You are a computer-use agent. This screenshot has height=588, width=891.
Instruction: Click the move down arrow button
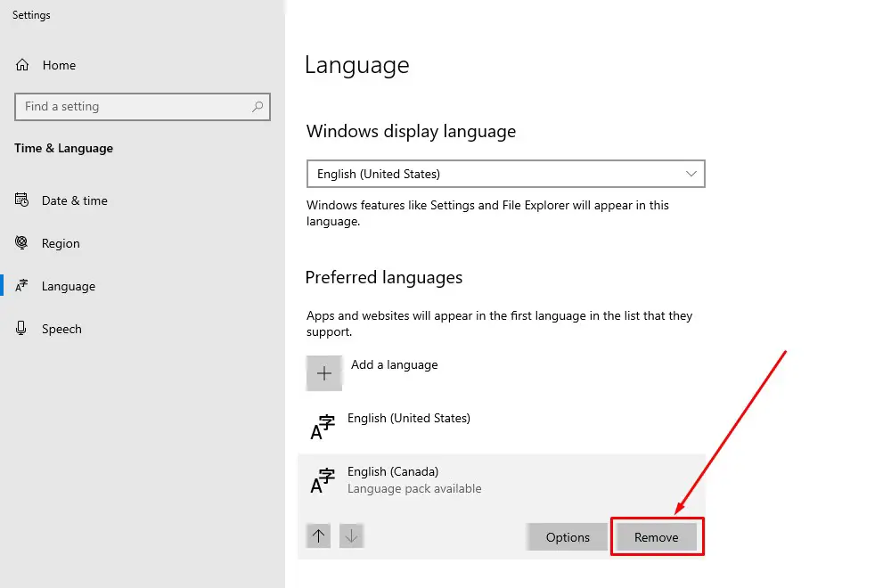[x=351, y=535]
